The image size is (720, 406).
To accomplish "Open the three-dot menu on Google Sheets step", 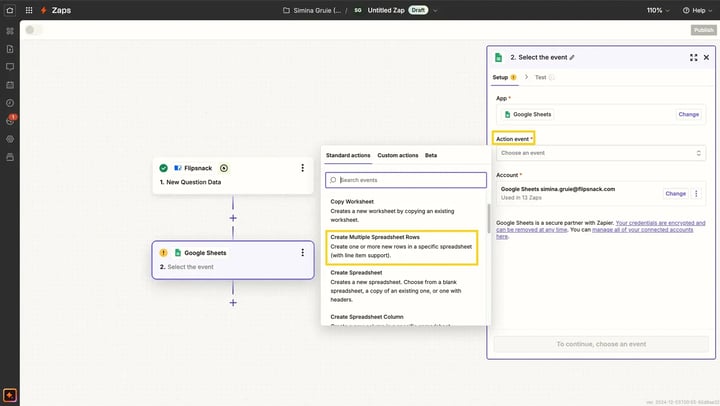I will click(303, 253).
